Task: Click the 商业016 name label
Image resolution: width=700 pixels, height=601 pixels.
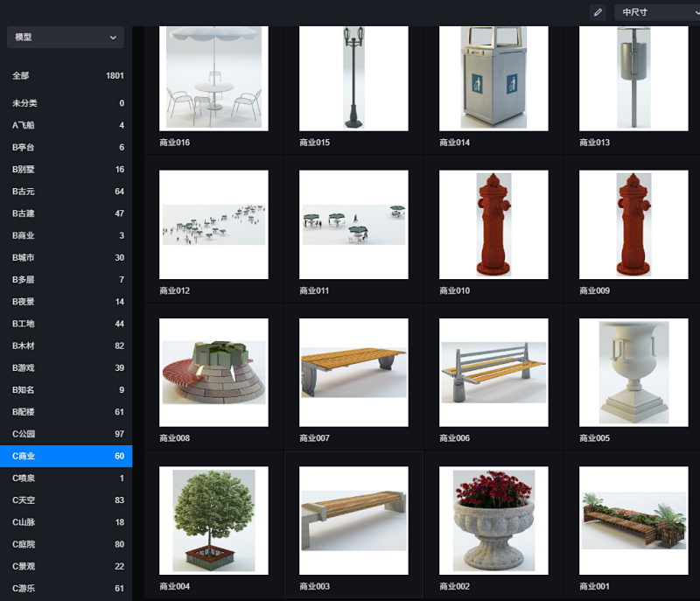Action: click(174, 143)
